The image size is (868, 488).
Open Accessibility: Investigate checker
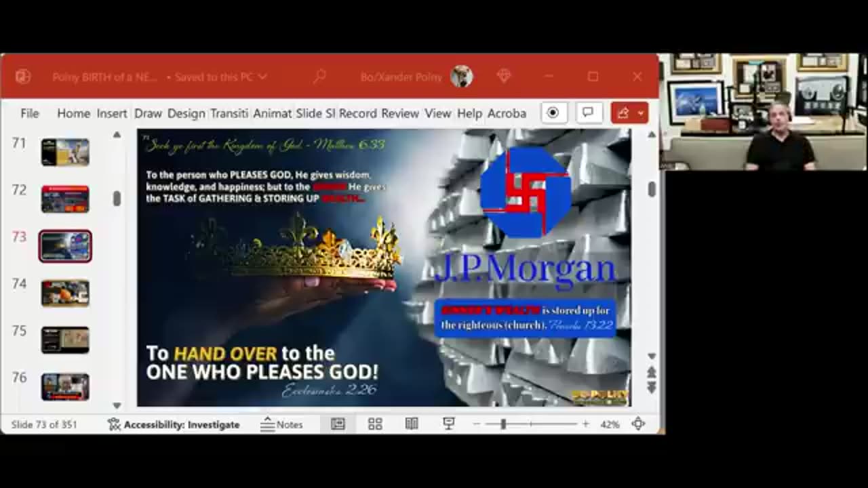tap(174, 424)
